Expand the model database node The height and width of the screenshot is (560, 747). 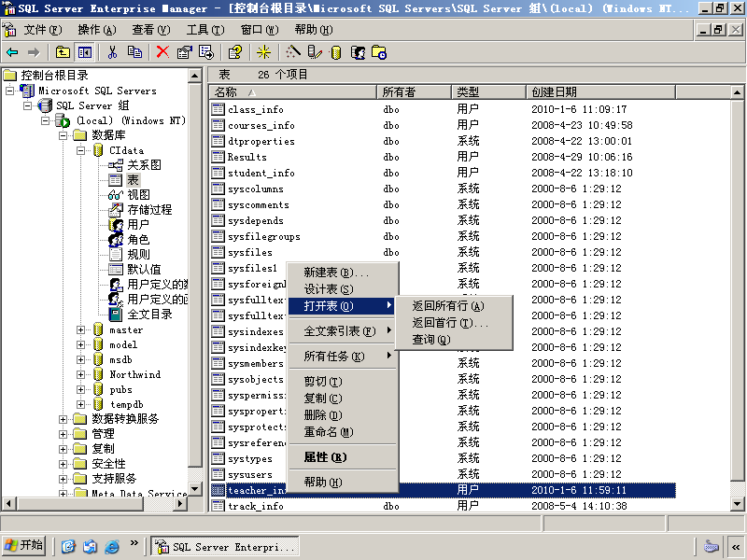tap(81, 344)
